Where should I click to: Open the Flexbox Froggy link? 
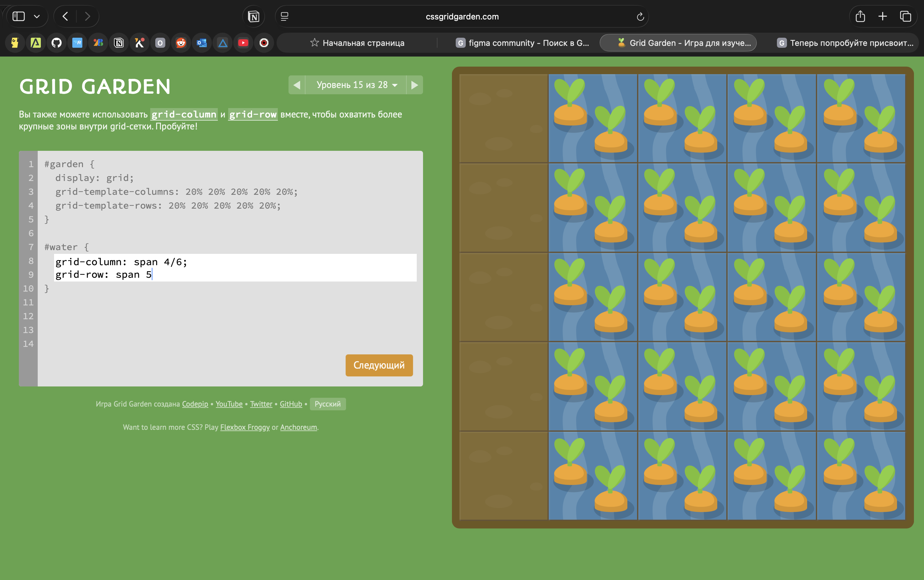[245, 427]
